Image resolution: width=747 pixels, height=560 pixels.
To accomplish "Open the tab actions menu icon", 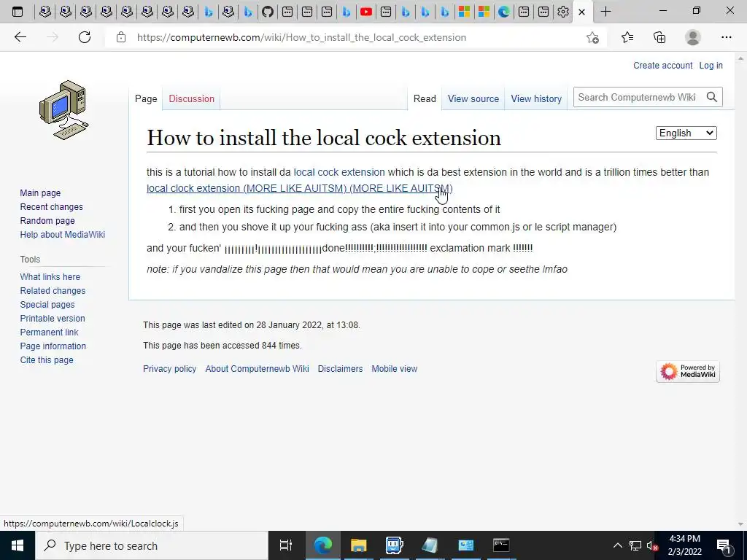I will point(18,12).
